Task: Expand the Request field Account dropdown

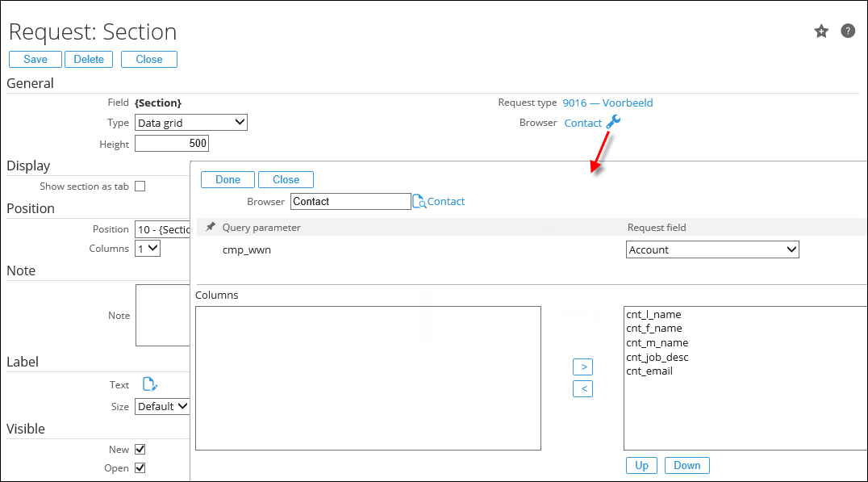Action: [712, 250]
